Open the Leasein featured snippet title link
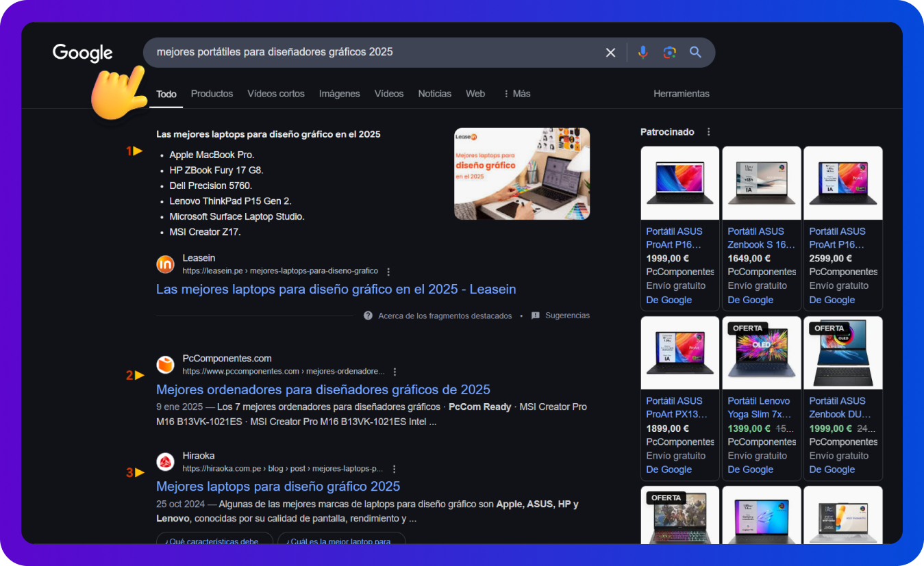Screen dimensions: 924x566 point(336,290)
